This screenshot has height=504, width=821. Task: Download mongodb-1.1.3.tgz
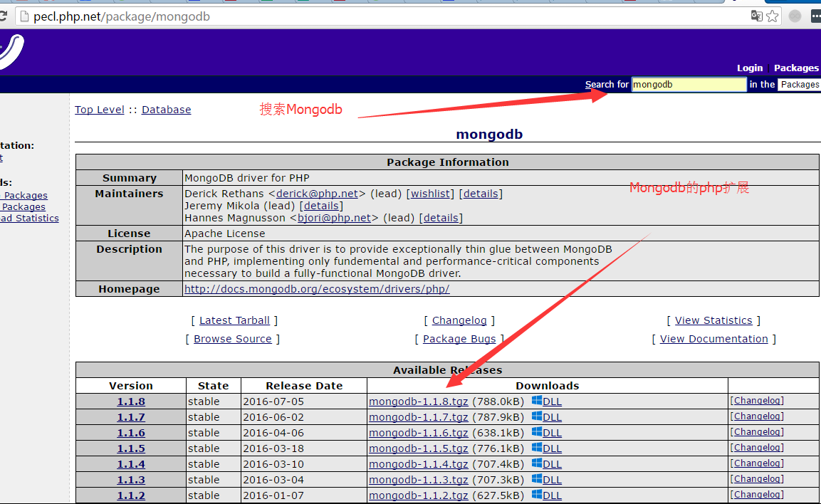point(419,480)
